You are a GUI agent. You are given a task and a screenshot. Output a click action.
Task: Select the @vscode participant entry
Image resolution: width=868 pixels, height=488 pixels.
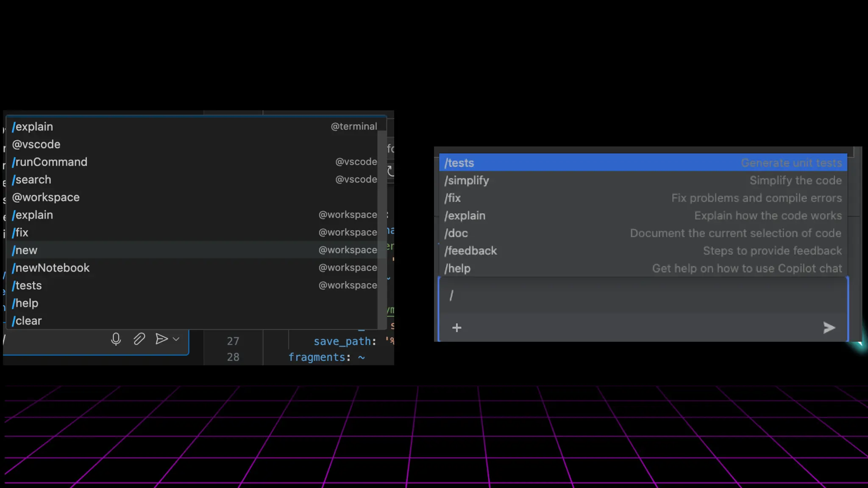pos(36,144)
